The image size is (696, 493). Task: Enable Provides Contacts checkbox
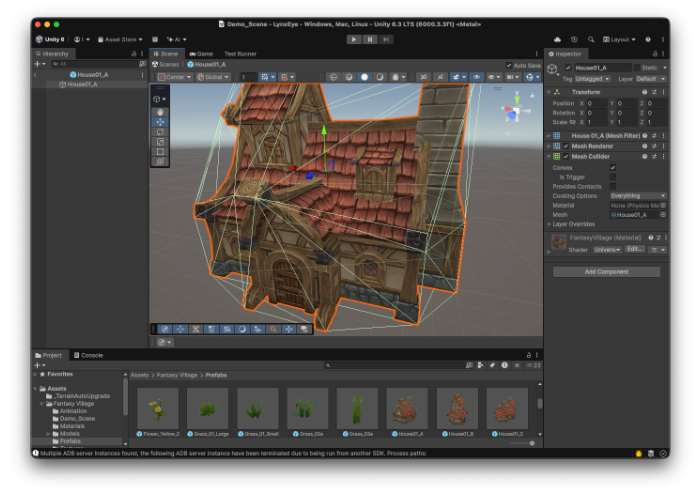pyautogui.click(x=613, y=186)
